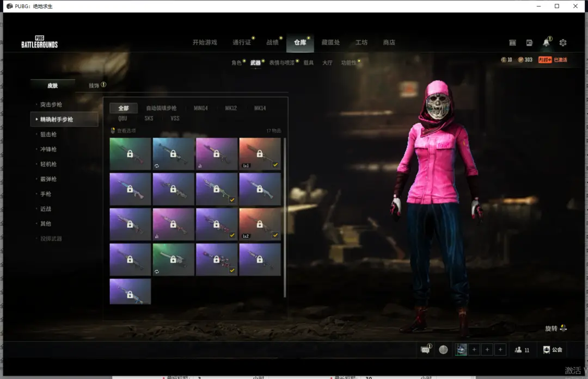588x379 pixels.
Task: Switch to the 大厅 lobby sub-tab
Action: (x=327, y=63)
